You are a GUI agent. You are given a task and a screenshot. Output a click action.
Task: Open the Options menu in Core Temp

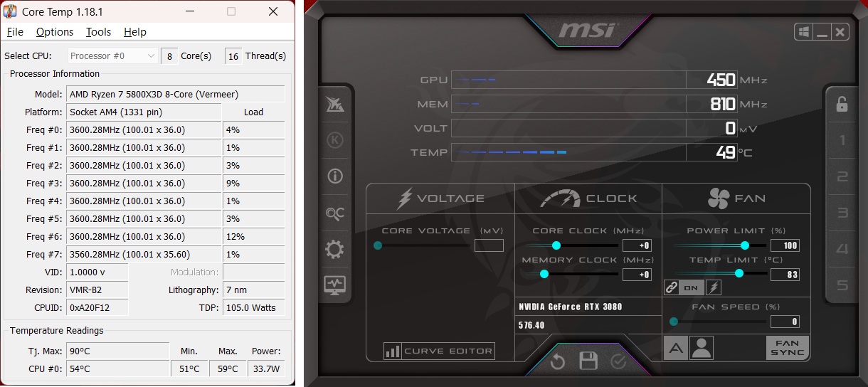tap(55, 32)
